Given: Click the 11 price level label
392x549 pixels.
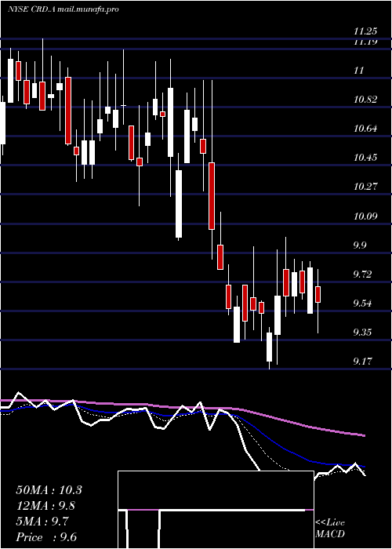Looking at the screenshot, I should pyautogui.click(x=359, y=71).
